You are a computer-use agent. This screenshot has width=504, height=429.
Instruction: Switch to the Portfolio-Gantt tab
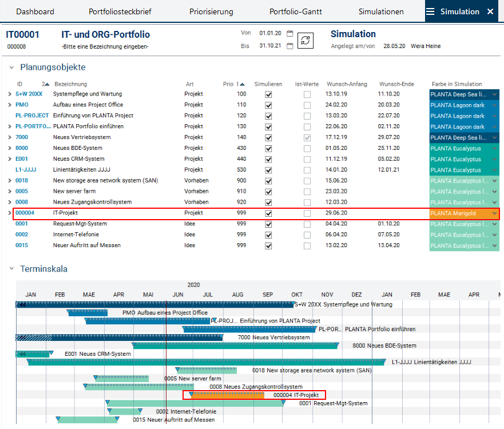pos(297,11)
